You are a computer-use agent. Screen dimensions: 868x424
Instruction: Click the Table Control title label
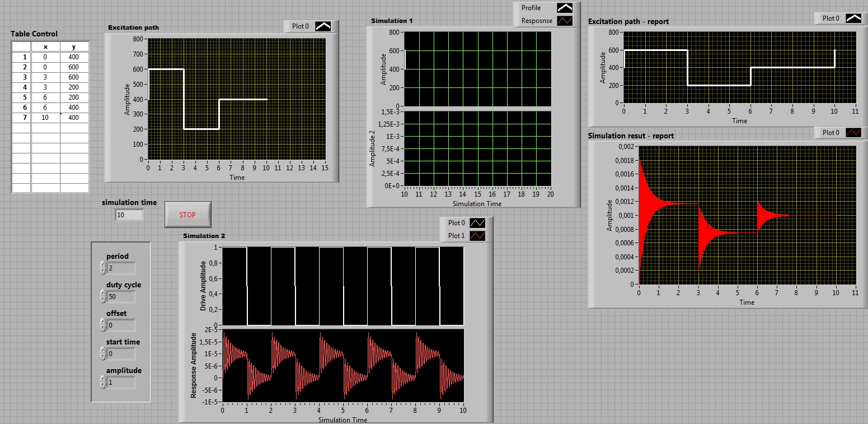(x=34, y=34)
